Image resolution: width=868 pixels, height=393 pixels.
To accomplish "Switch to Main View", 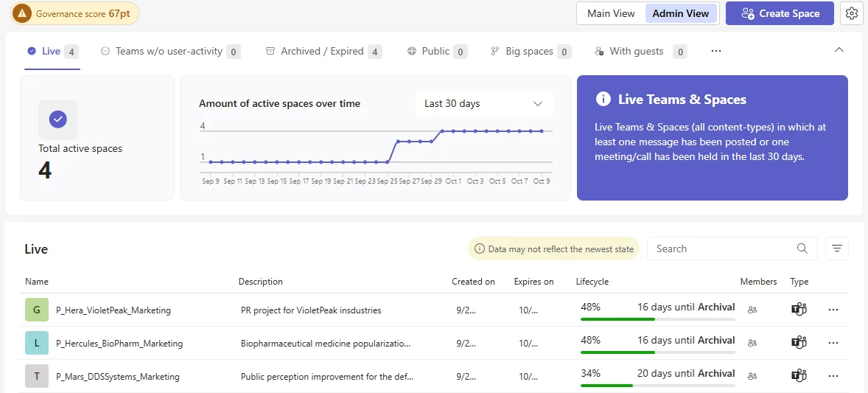I will pos(611,13).
